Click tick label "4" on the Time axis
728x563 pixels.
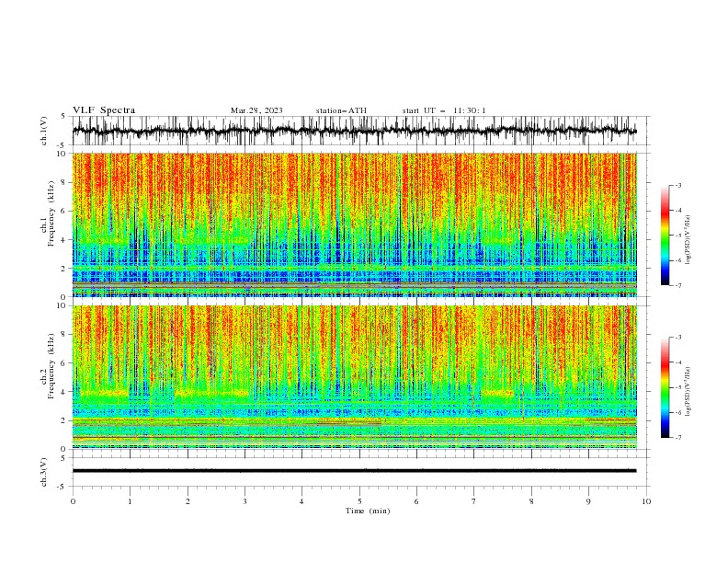[x=301, y=501]
